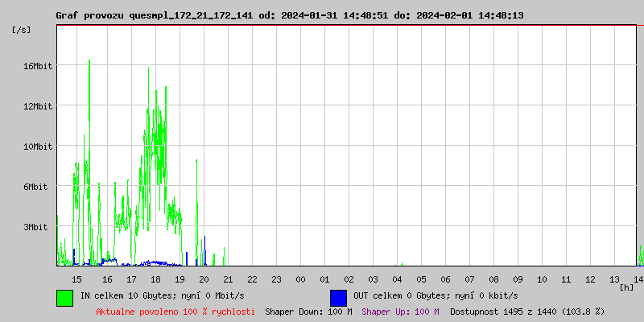Click the '20' hour label on the x-axis

(204, 279)
